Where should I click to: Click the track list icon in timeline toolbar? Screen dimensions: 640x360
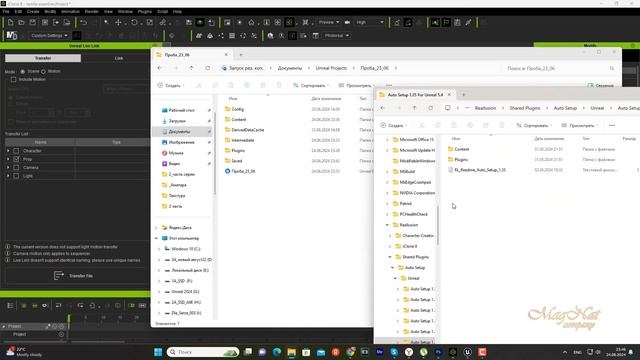10,305
